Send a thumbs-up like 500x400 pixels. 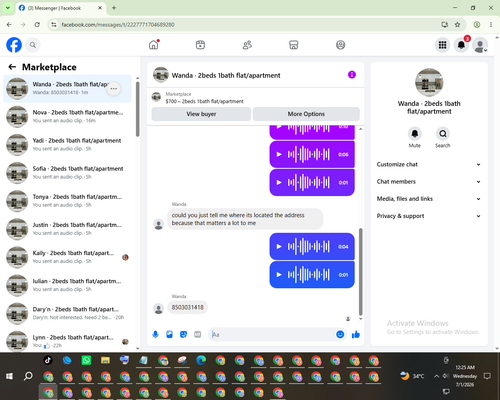(356, 334)
